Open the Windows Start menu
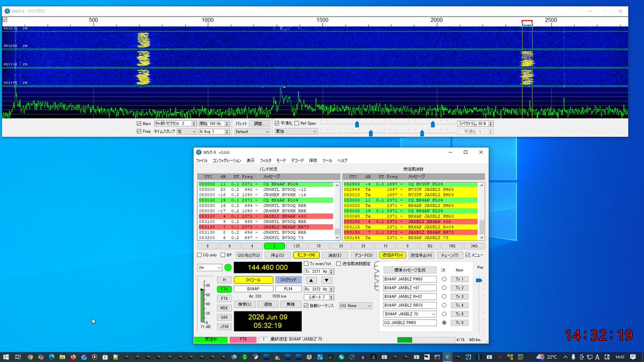Image resolution: width=644 pixels, height=362 pixels. pyautogui.click(x=7, y=357)
